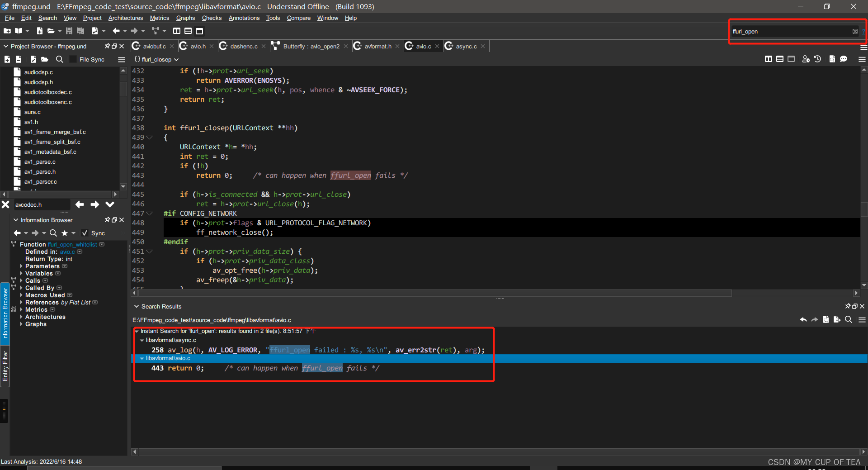The width and height of the screenshot is (868, 470).
Task: Pin the Search Results panel with pin icon
Action: (847, 306)
